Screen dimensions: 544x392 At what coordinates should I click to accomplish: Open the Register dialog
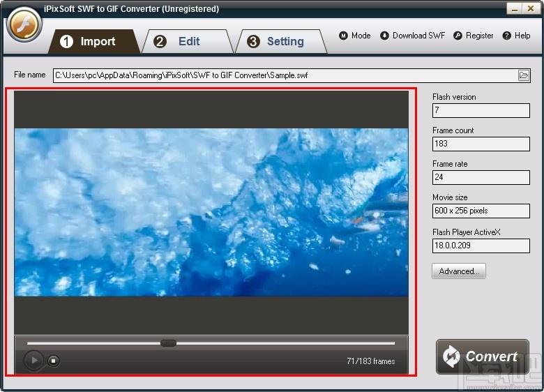[x=474, y=36]
